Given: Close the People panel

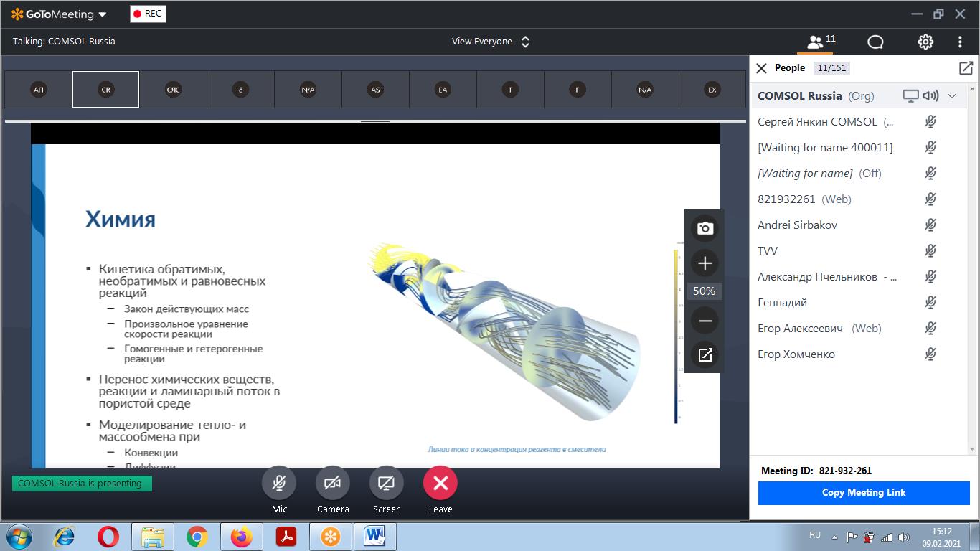Looking at the screenshot, I should pos(761,68).
